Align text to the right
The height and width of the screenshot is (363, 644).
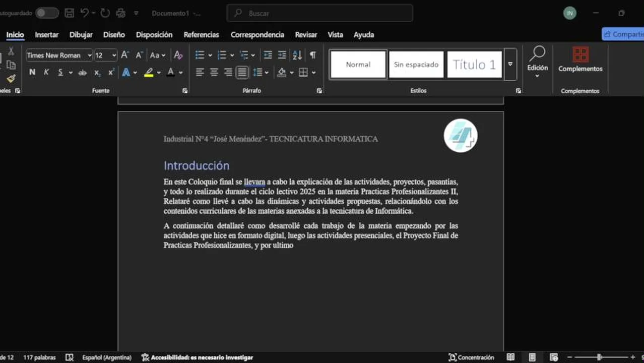(228, 73)
